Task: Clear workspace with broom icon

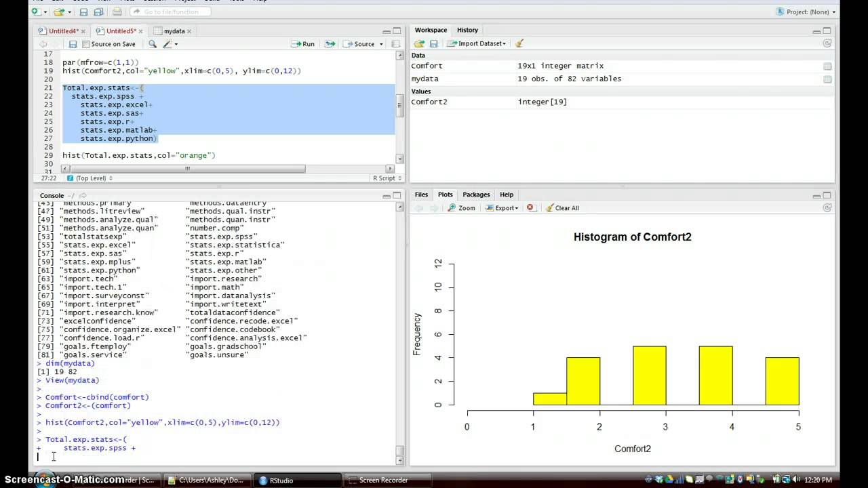Action: [519, 43]
